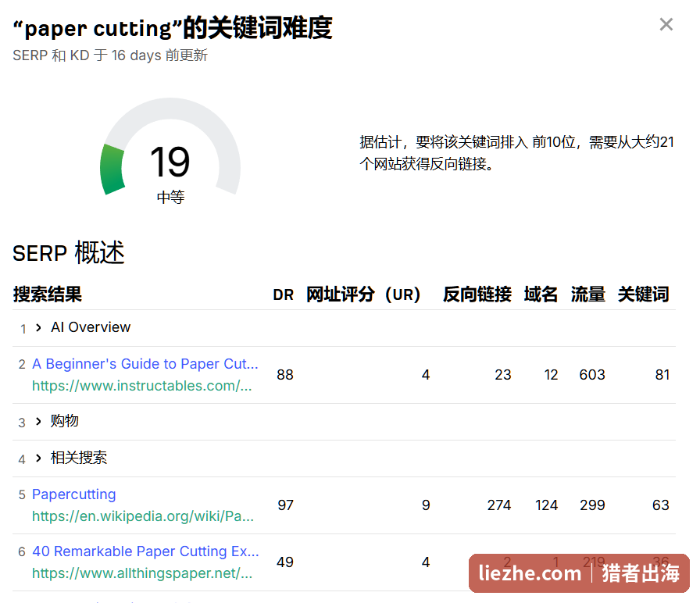
Task: Open the instructables.com URL link
Action: click(x=142, y=386)
